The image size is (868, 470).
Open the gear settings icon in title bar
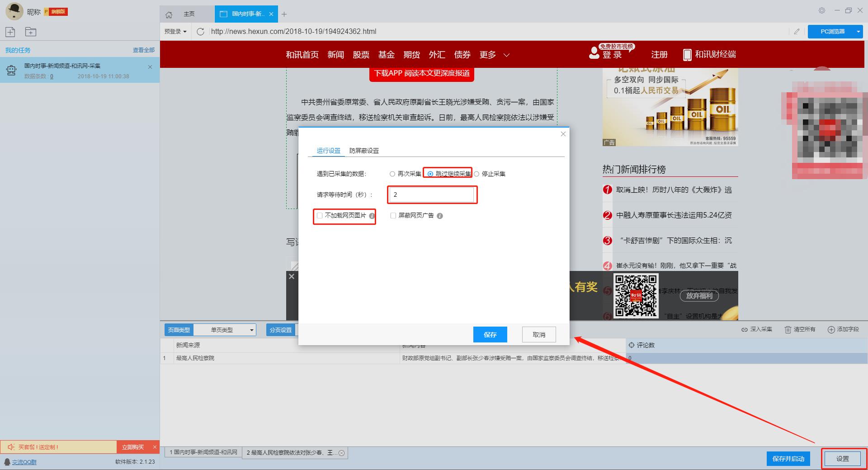(x=822, y=10)
